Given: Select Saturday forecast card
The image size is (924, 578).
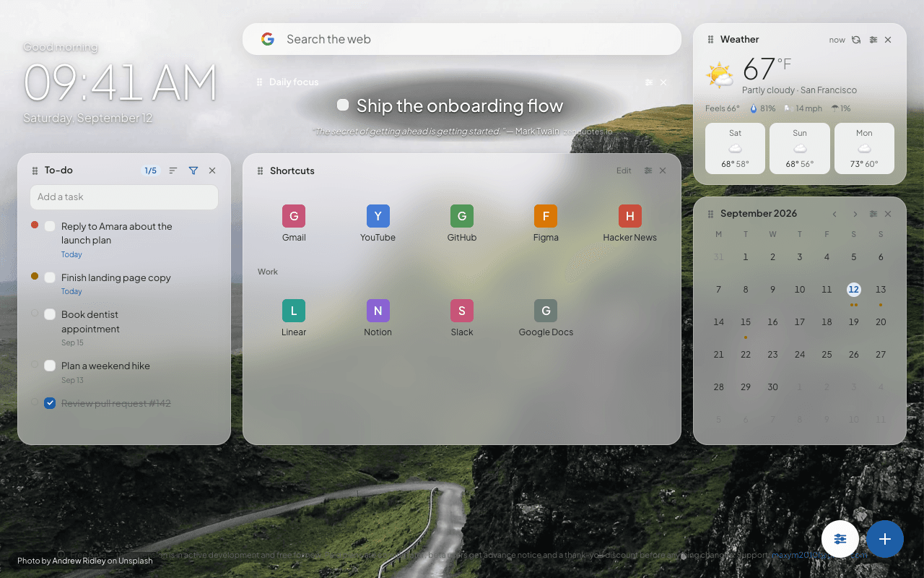Looking at the screenshot, I should [735, 148].
